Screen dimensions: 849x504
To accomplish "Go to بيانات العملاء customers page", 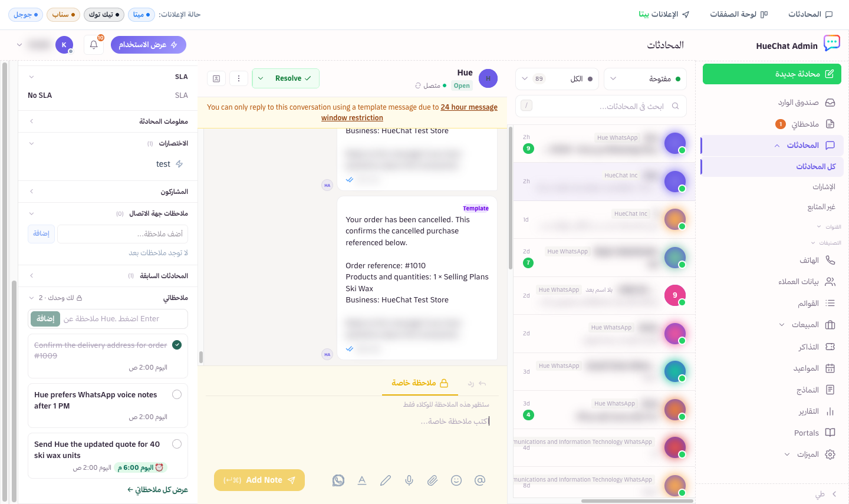I will coord(772,282).
